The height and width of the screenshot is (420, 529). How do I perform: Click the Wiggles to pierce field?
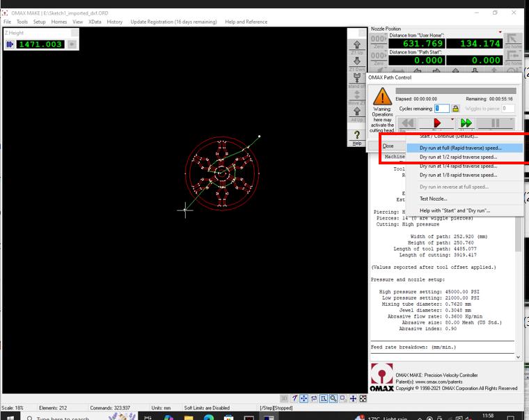(x=507, y=109)
